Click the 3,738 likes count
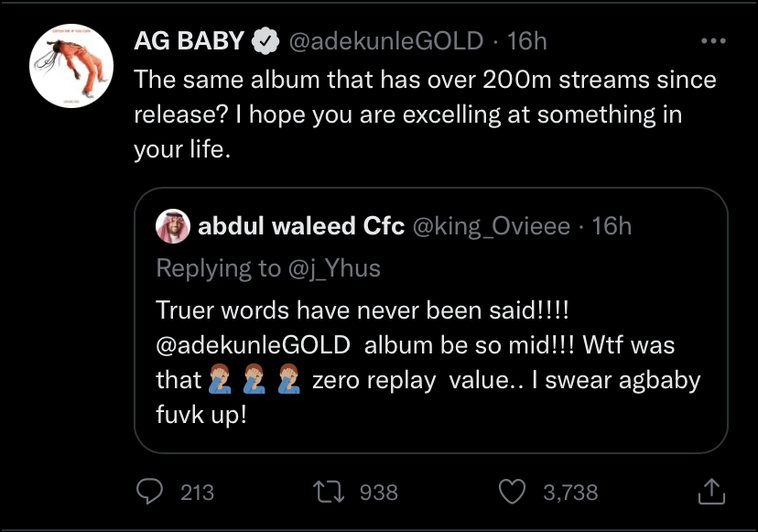Image resolution: width=758 pixels, height=532 pixels. (x=570, y=493)
